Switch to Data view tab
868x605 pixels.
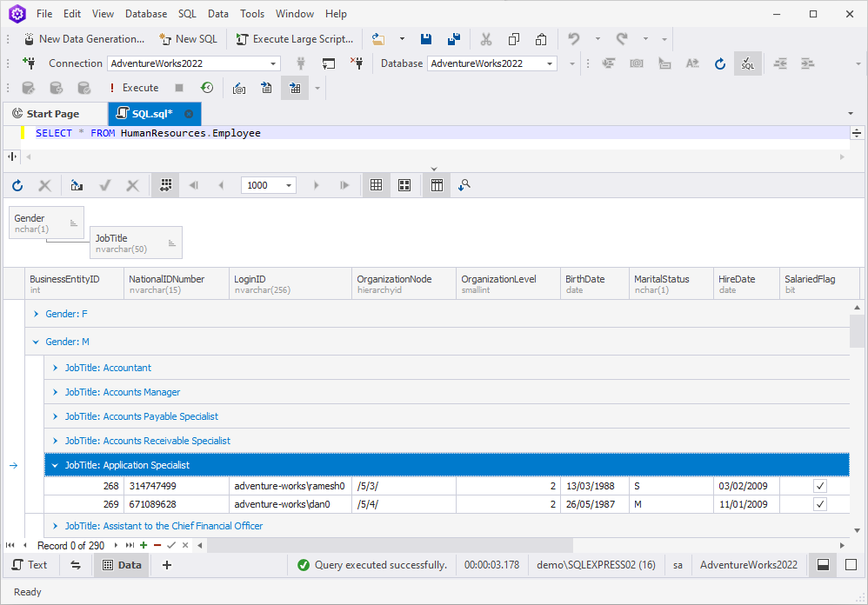click(x=122, y=565)
